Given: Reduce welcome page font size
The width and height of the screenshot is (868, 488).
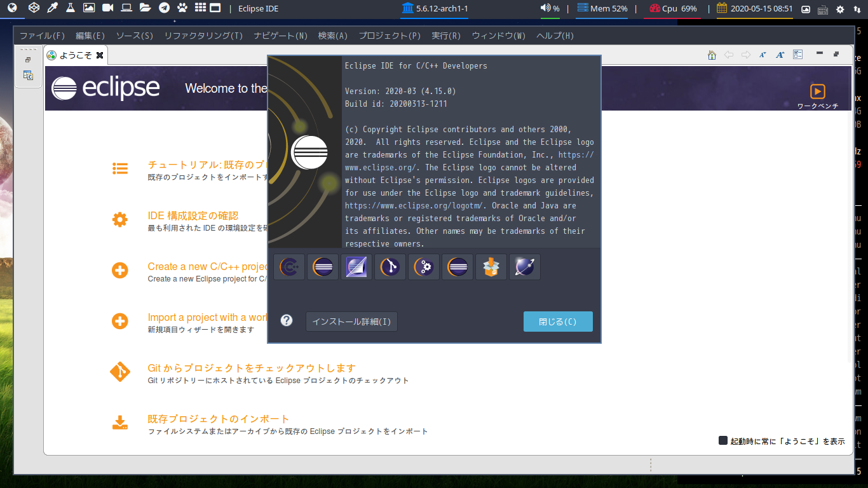Looking at the screenshot, I should tap(763, 55).
